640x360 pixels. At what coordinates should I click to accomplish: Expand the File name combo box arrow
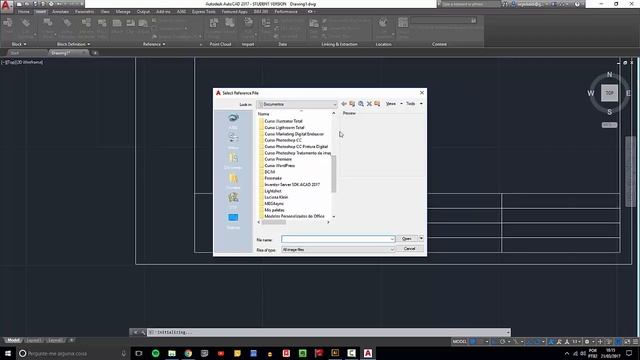(392, 239)
